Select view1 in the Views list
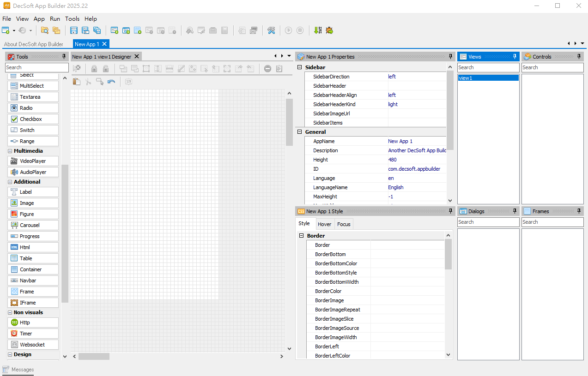The width and height of the screenshot is (588, 376). tap(488, 78)
